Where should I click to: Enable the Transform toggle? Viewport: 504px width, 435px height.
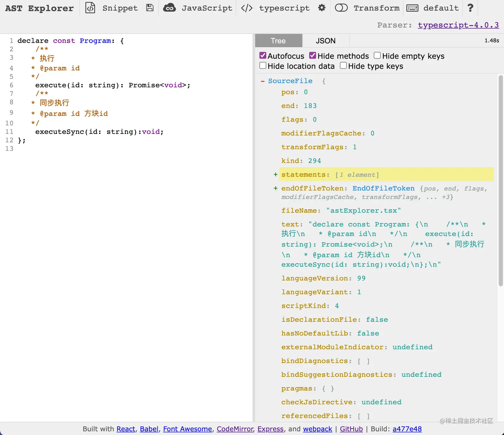point(341,8)
